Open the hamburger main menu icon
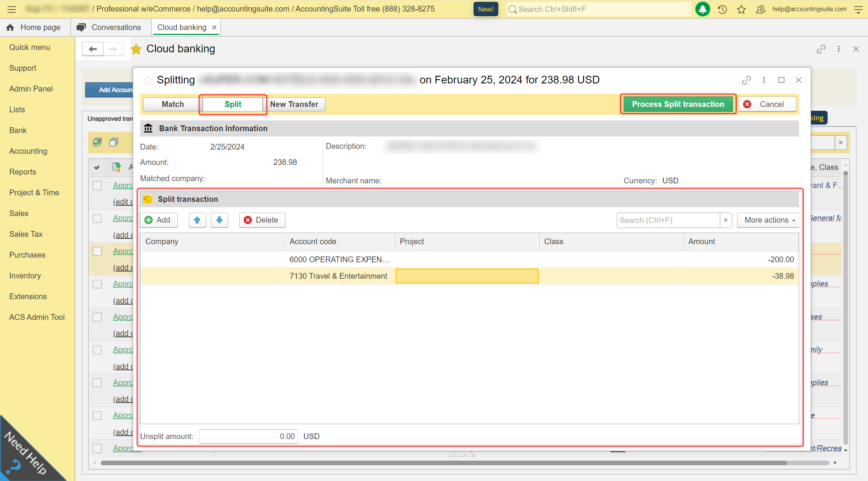 (12, 9)
